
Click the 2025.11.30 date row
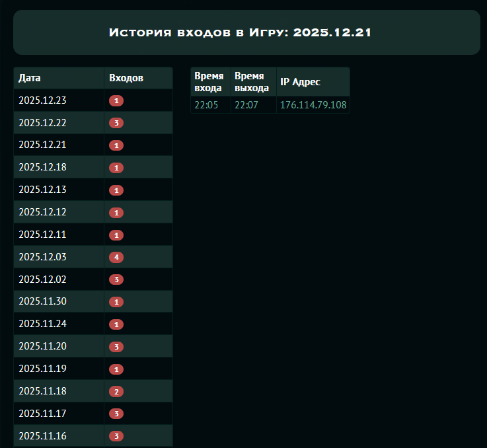coord(42,302)
